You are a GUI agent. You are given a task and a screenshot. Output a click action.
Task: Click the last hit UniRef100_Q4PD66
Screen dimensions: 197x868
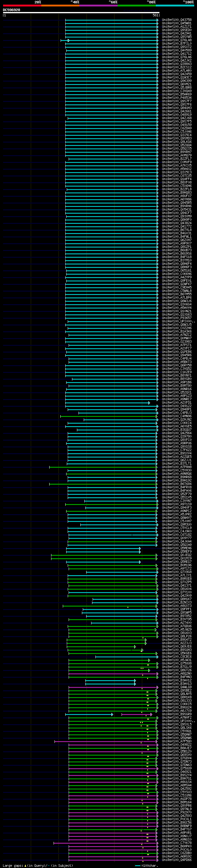pyautogui.click(x=177, y=860)
